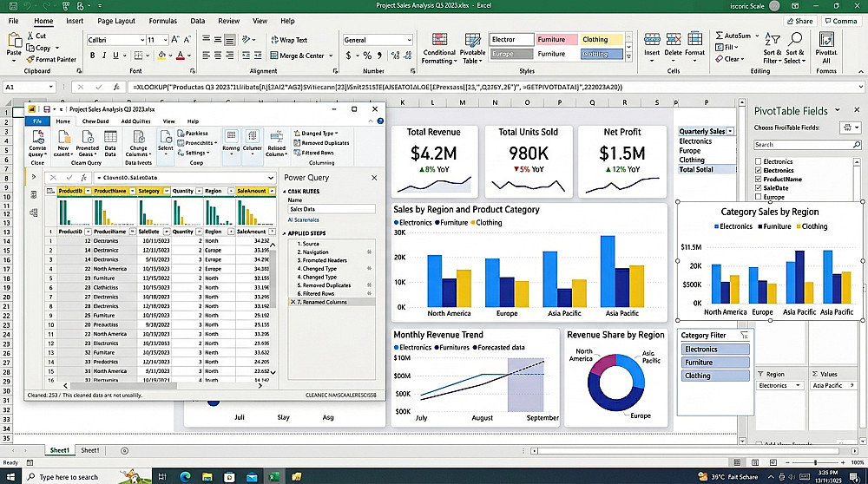868x484 pixels.
Task: Open the font size dropdown
Action: [x=165, y=40]
